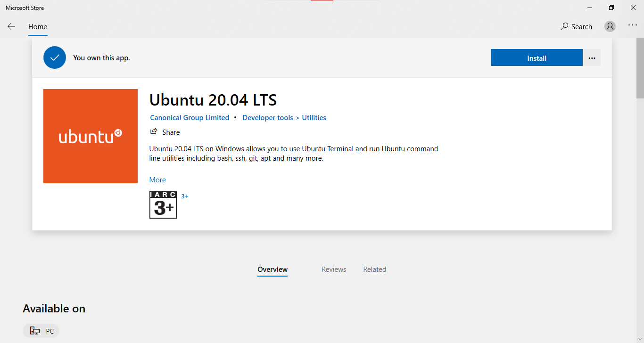The image size is (644, 343).
Task: Click the Ubuntu app logo tile
Action: coord(91,136)
